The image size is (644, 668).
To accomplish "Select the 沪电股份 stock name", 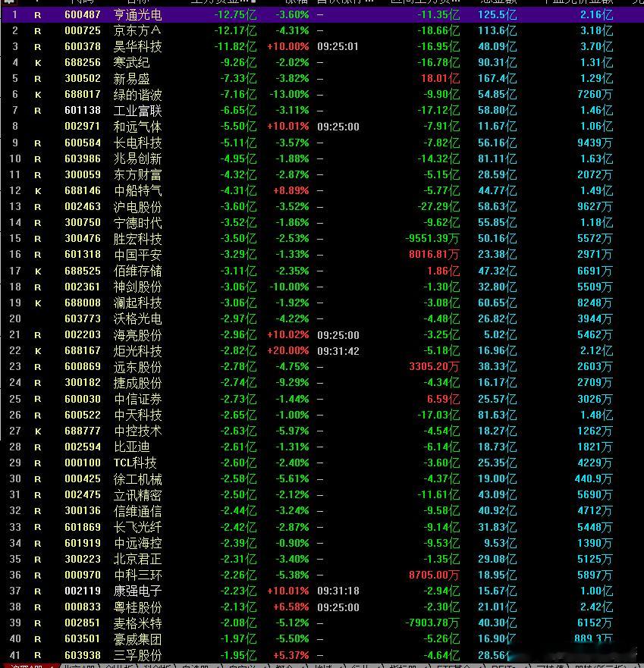I will point(137,207).
